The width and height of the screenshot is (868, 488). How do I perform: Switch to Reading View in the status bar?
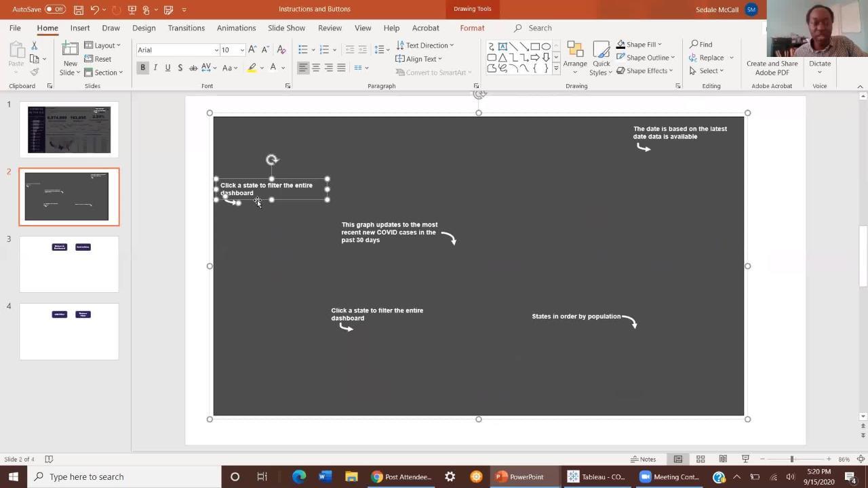723,459
